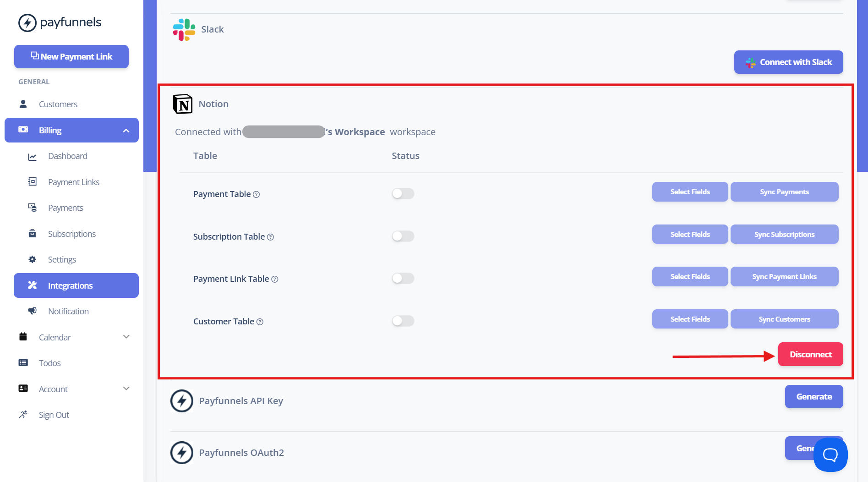Click the Calendar icon in sidebar
The width and height of the screenshot is (868, 482).
pos(23,337)
